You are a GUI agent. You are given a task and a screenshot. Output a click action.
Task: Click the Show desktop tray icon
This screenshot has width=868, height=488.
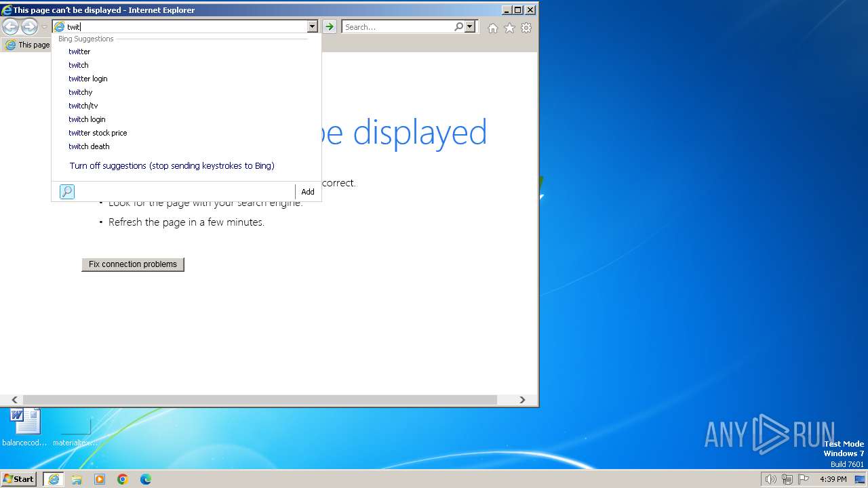[x=859, y=479]
